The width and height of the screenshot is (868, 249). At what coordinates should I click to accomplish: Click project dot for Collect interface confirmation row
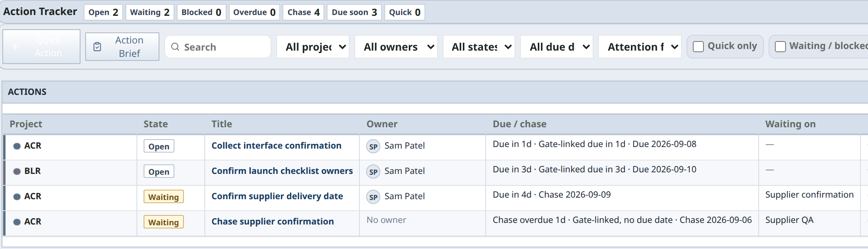pos(17,146)
